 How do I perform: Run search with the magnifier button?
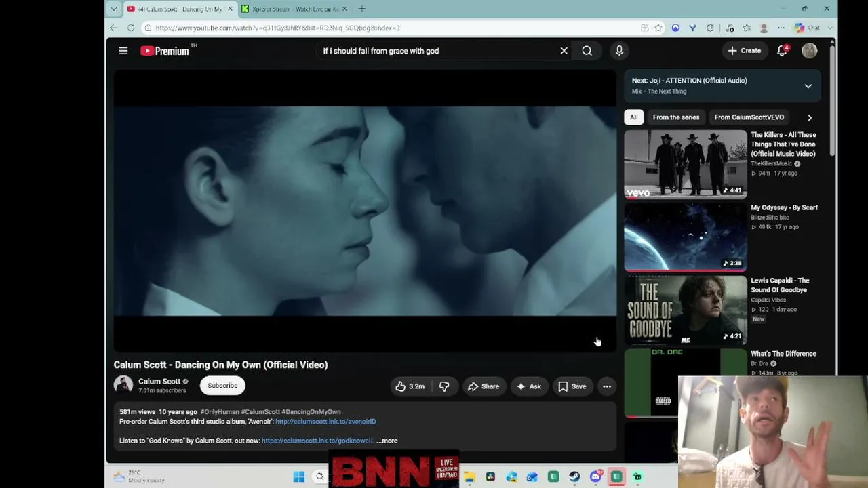click(x=587, y=51)
